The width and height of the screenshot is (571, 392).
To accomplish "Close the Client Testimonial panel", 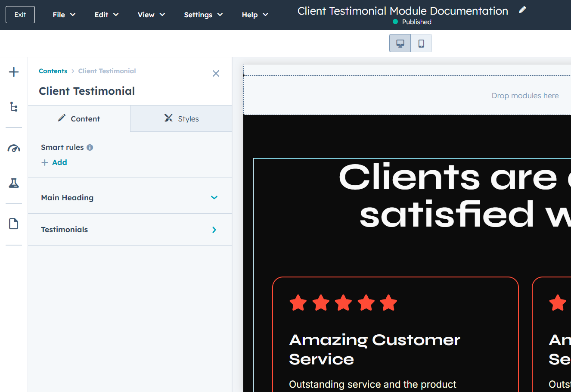I will (216, 74).
